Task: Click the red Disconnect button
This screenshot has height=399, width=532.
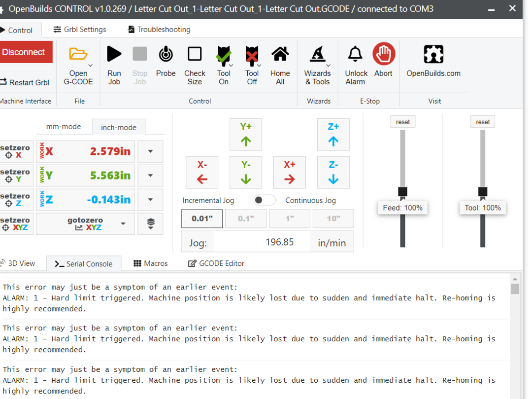Action: pyautogui.click(x=24, y=52)
